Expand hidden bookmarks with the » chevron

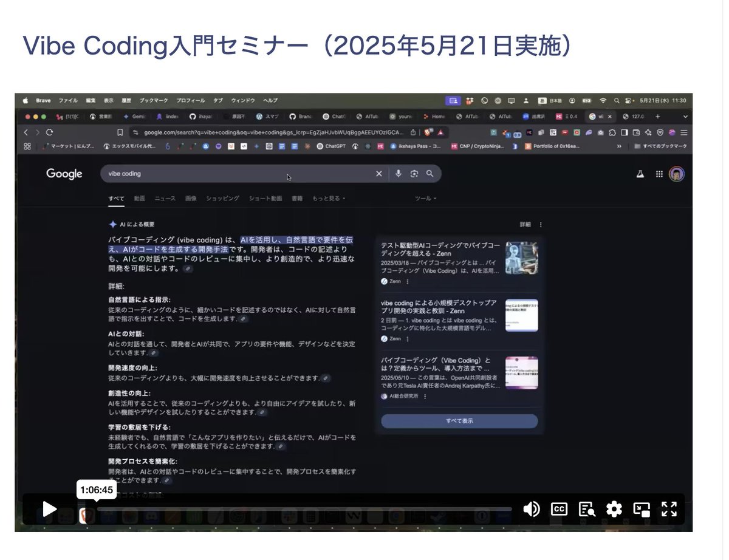click(x=619, y=146)
